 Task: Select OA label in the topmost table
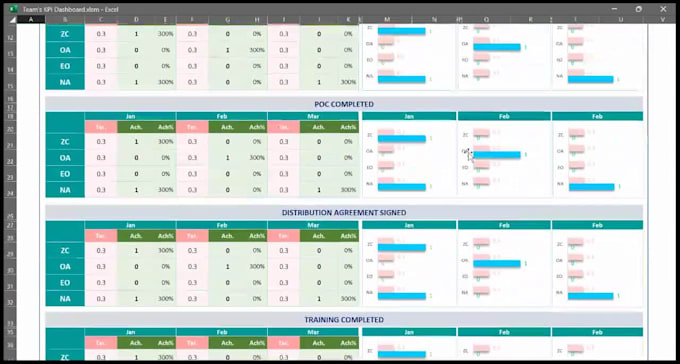point(65,50)
